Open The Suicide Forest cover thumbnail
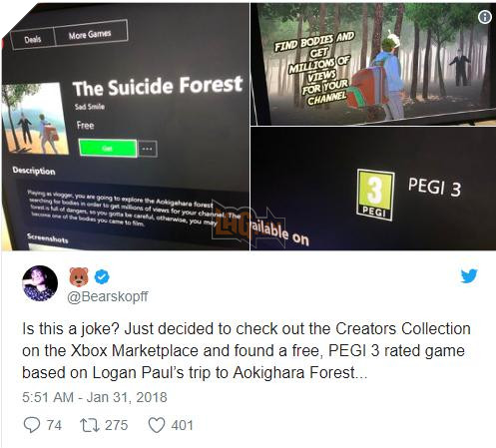496x448 pixels. point(34,118)
